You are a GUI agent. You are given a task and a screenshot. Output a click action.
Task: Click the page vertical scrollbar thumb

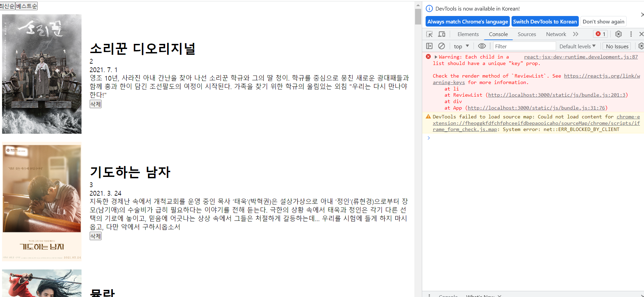tap(418, 16)
